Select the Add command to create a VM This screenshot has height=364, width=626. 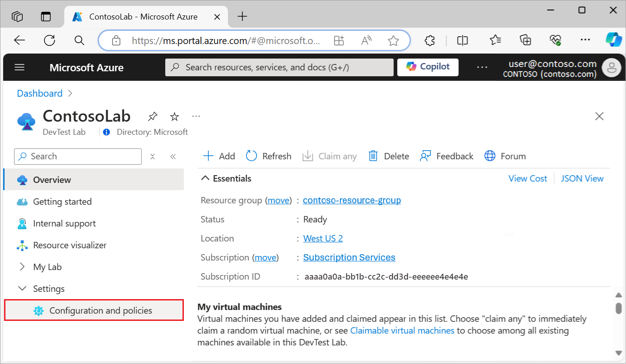pyautogui.click(x=218, y=156)
